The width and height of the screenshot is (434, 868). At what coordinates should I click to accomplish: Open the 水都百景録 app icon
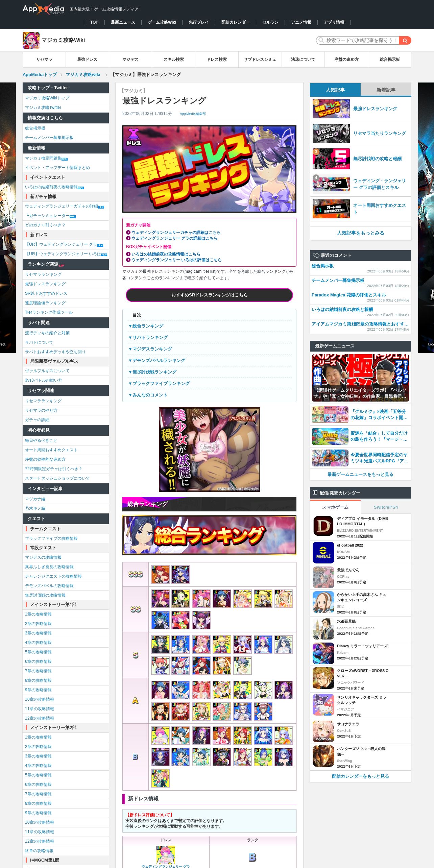click(x=323, y=629)
